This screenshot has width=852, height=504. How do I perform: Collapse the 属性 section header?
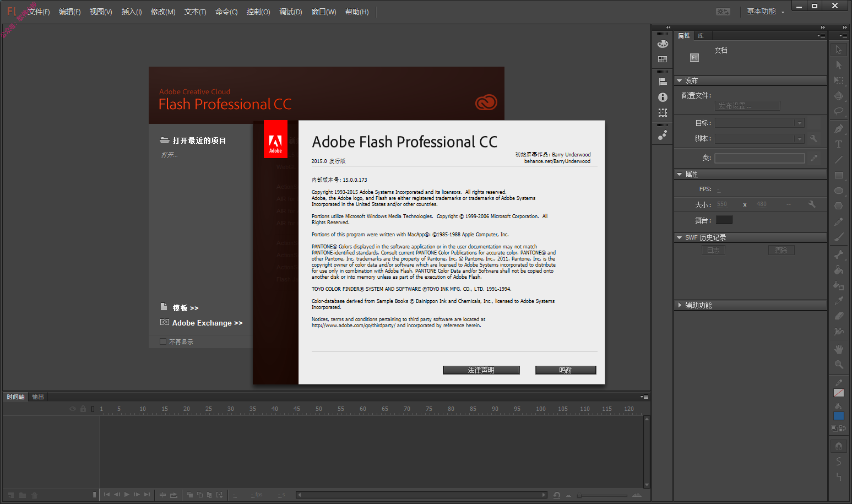point(679,174)
